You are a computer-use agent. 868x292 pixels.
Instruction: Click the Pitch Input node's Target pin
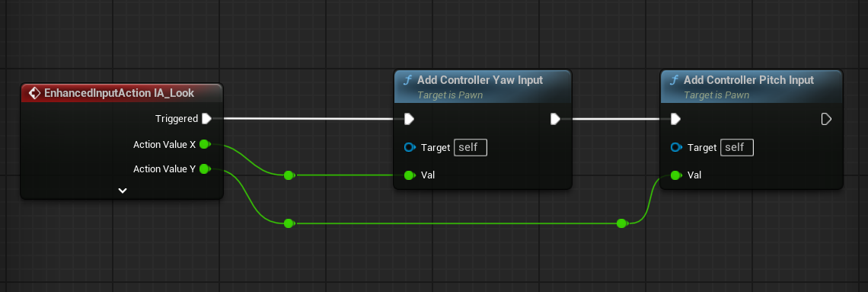[x=676, y=147]
